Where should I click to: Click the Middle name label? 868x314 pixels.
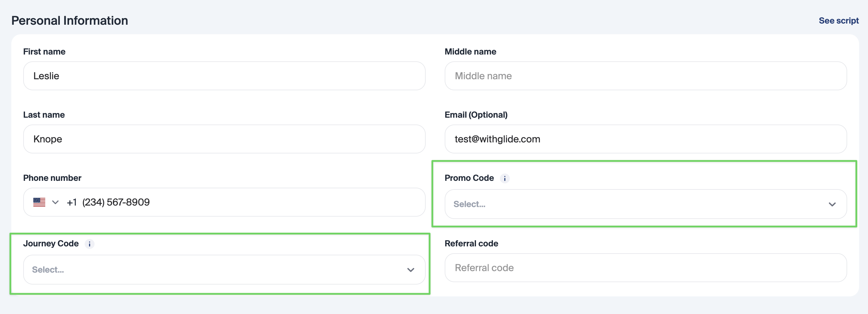tap(470, 52)
